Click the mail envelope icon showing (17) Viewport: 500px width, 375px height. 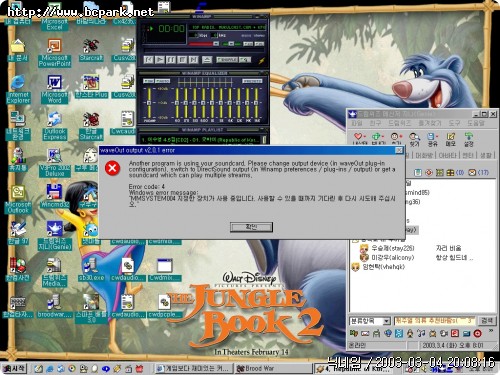point(472,172)
